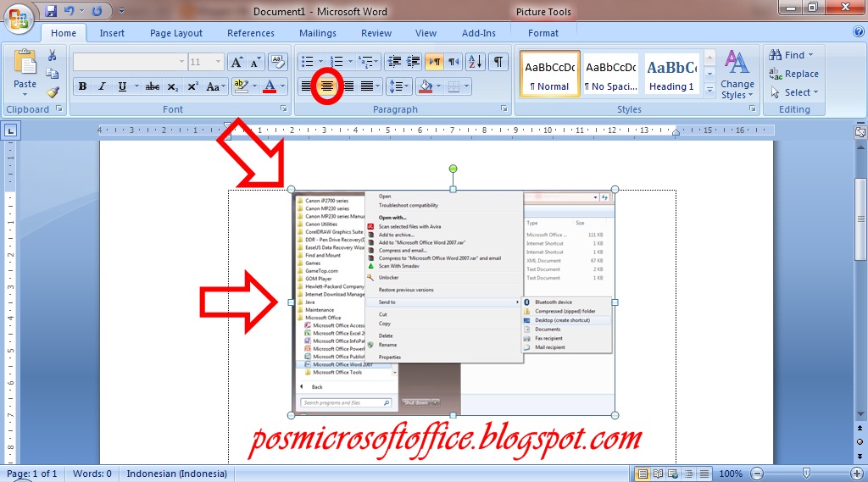Align text left
868x482 pixels.
[x=305, y=86]
